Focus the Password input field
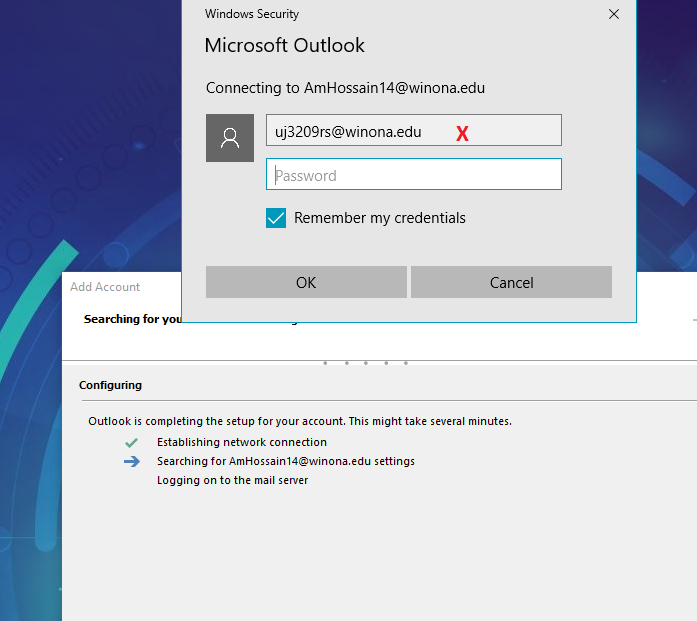Screen dimensions: 697x621 [413, 175]
